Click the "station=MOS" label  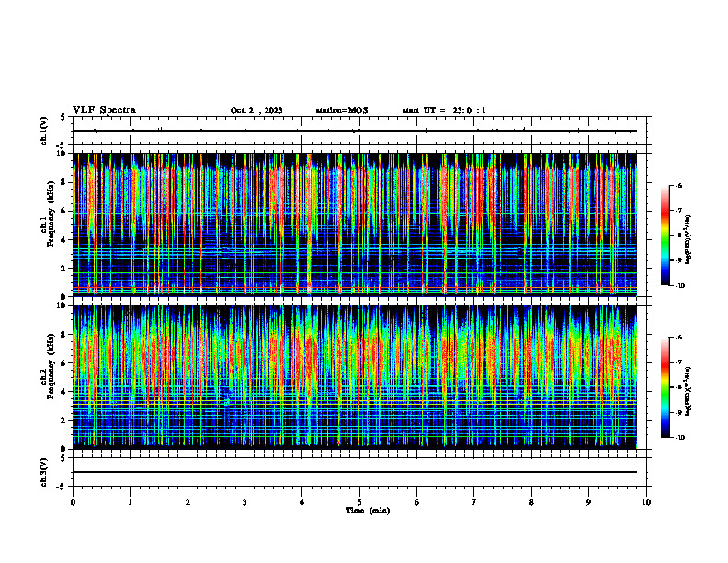point(342,110)
